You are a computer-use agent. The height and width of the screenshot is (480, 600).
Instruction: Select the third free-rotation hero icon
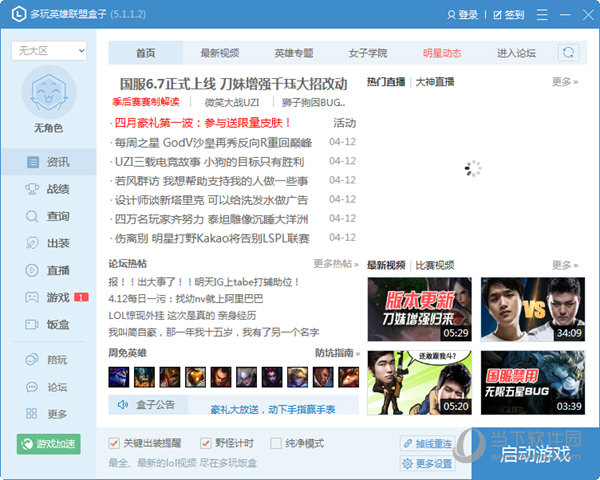(x=170, y=377)
